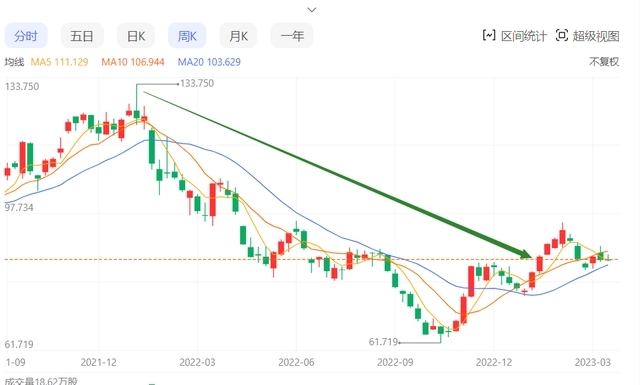Collapse the panel with the top chevron
Image resolution: width=640 pixels, height=385 pixels.
point(312,9)
